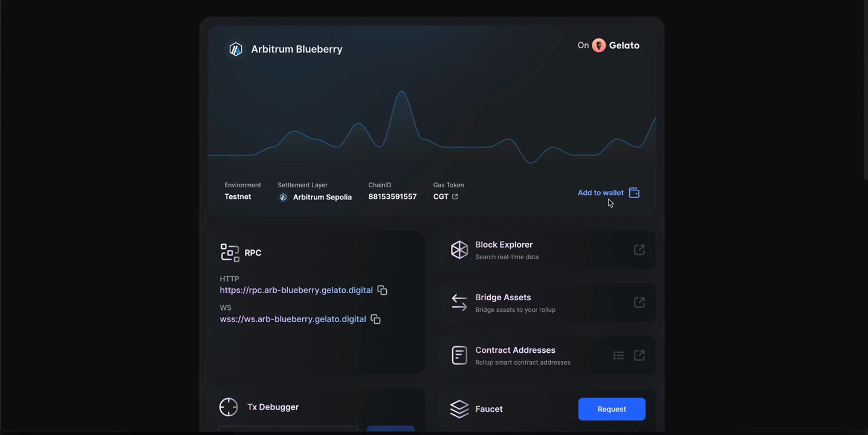Viewport: 868px width, 435px height.
Task: Click the Arbitrum Blueberry chain logo icon
Action: 235,48
